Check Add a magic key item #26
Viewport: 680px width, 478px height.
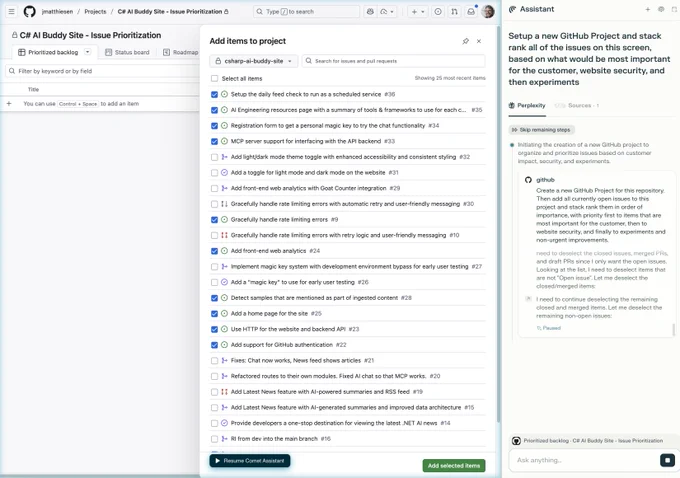[214, 282]
